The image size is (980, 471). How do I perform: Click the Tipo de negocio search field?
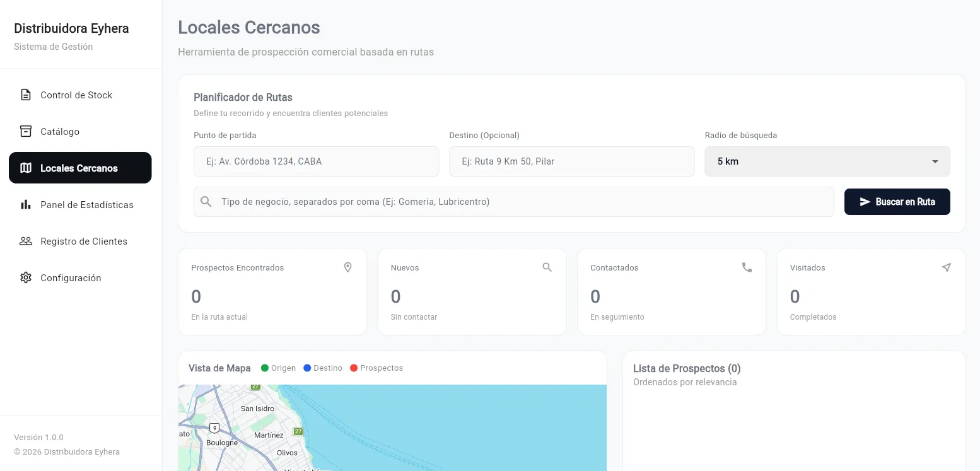pyautogui.click(x=514, y=202)
